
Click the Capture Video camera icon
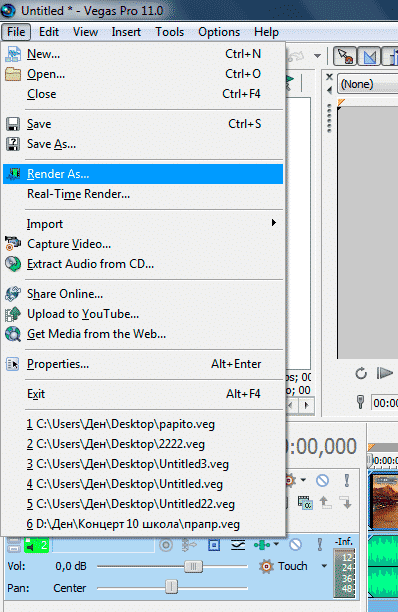pyautogui.click(x=13, y=244)
